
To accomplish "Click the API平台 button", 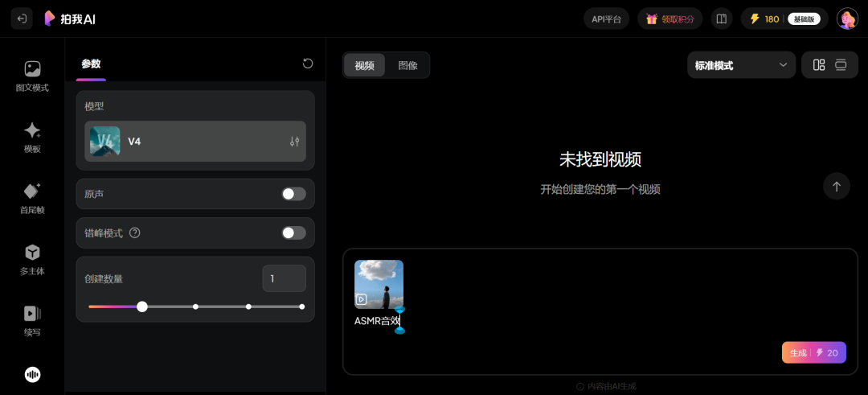I will 606,19.
